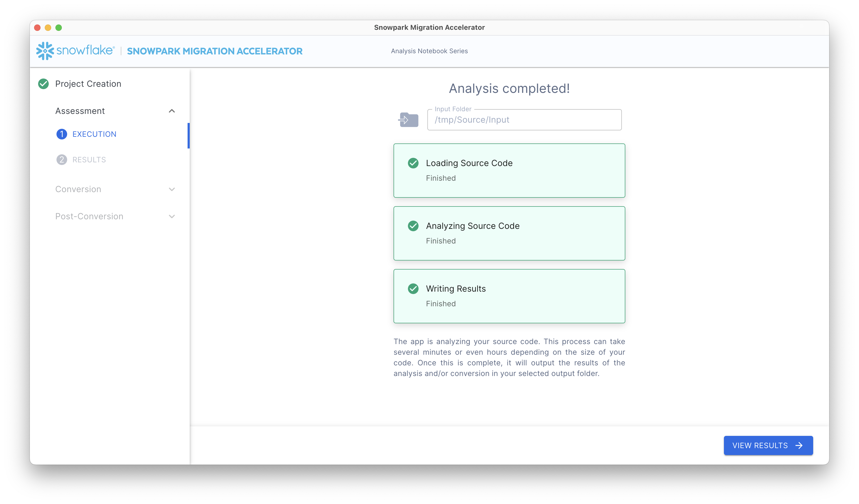Image resolution: width=859 pixels, height=504 pixels.
Task: Expand the Conversion section
Action: pyautogui.click(x=172, y=189)
